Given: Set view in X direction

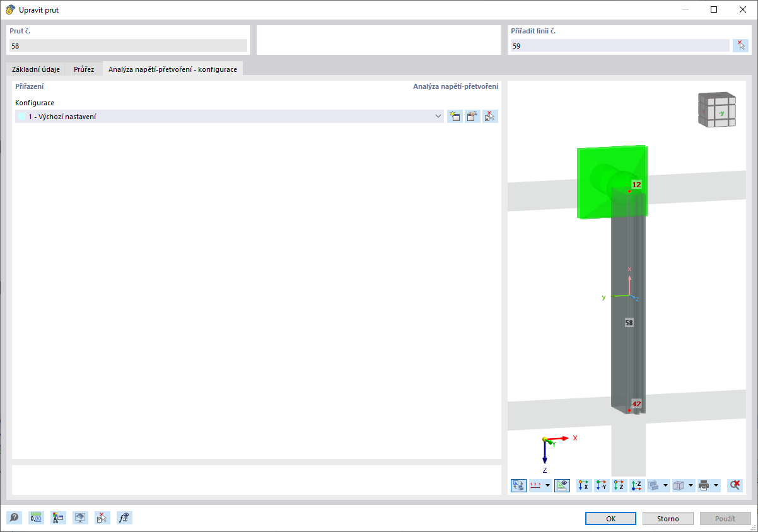Looking at the screenshot, I should coord(584,485).
